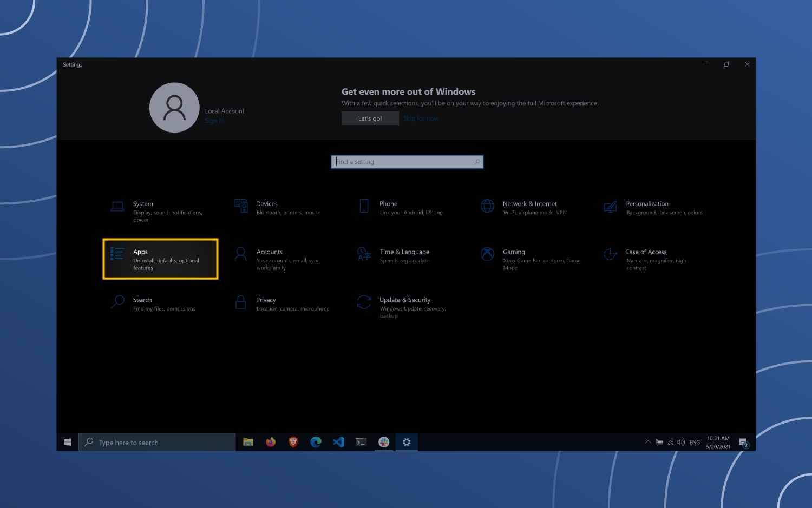Open the Ease of Access icon
The width and height of the screenshot is (812, 508).
(610, 254)
